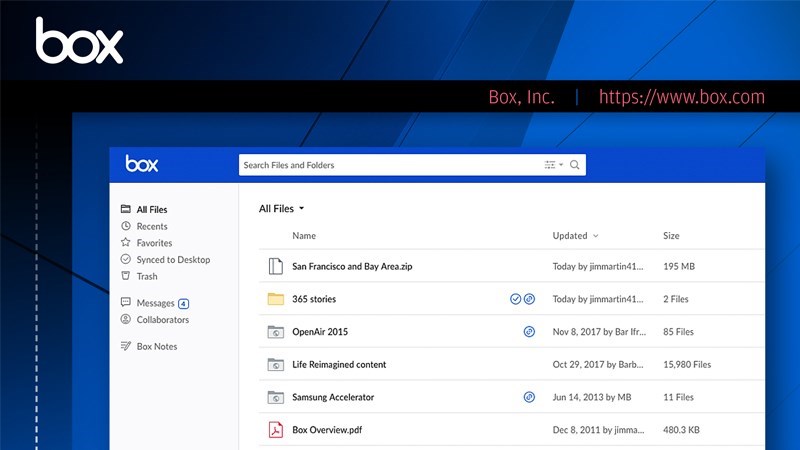800x450 pixels.
Task: Click the Collaborators person icon
Action: [x=126, y=319]
